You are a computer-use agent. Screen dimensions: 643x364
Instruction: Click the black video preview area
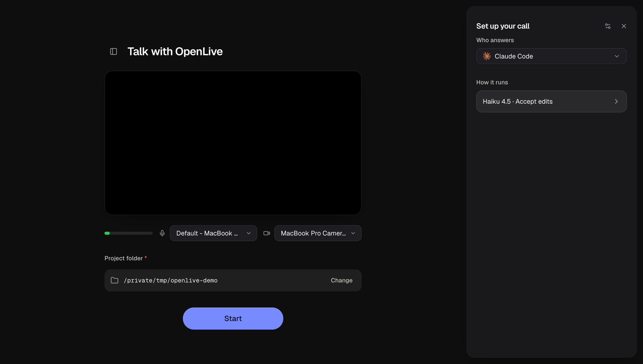pos(233,143)
